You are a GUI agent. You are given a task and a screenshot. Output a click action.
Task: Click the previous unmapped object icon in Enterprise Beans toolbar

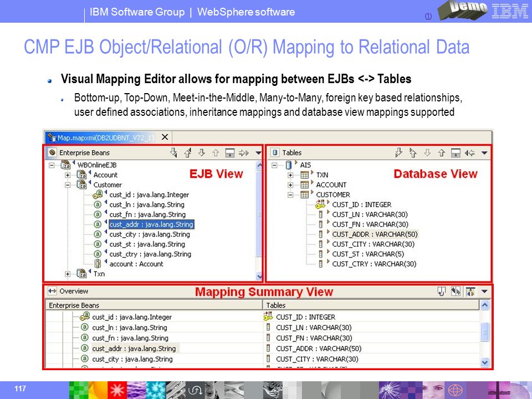(188, 153)
